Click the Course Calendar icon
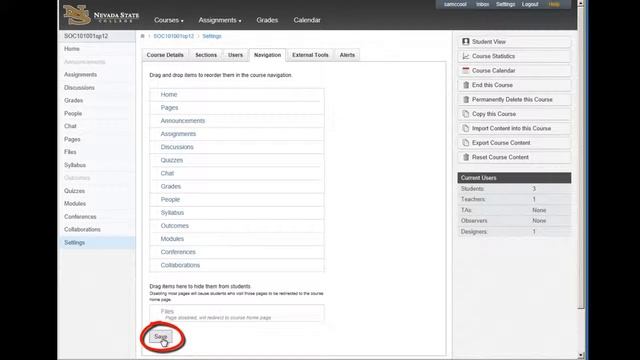Screen dimensions: 640x360 [466, 70]
